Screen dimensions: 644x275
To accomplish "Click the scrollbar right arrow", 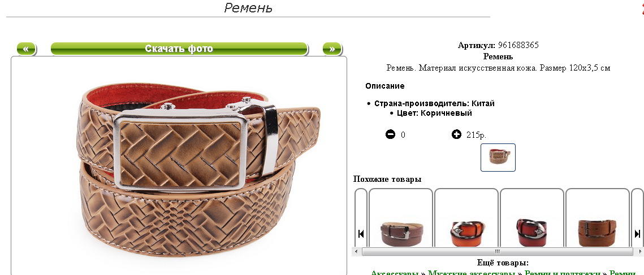I will coord(639,251).
